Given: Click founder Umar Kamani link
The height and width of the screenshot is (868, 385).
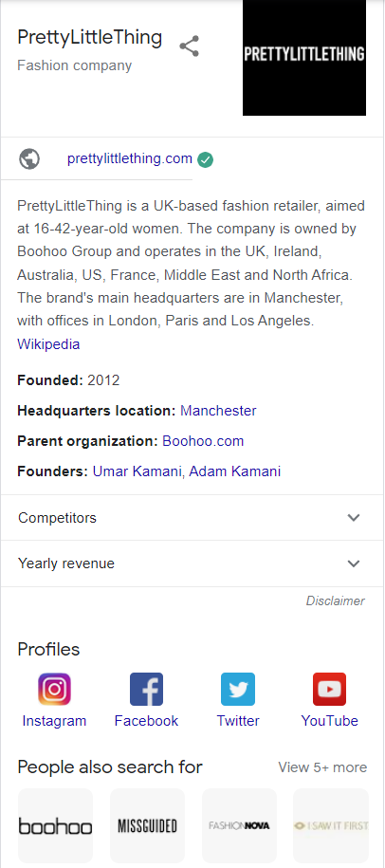Looking at the screenshot, I should click(x=137, y=471).
